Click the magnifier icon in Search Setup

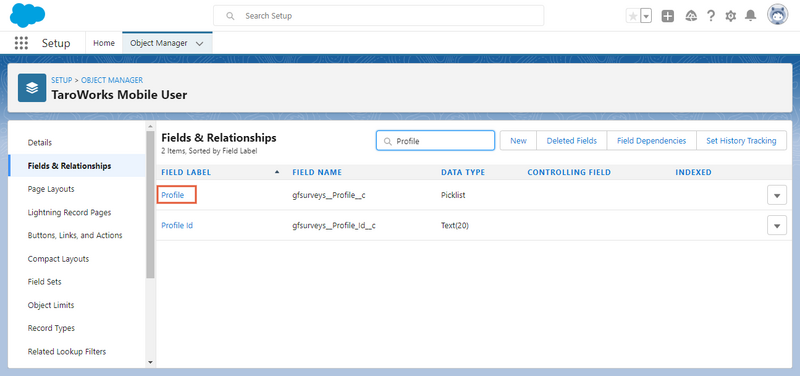[x=230, y=16]
